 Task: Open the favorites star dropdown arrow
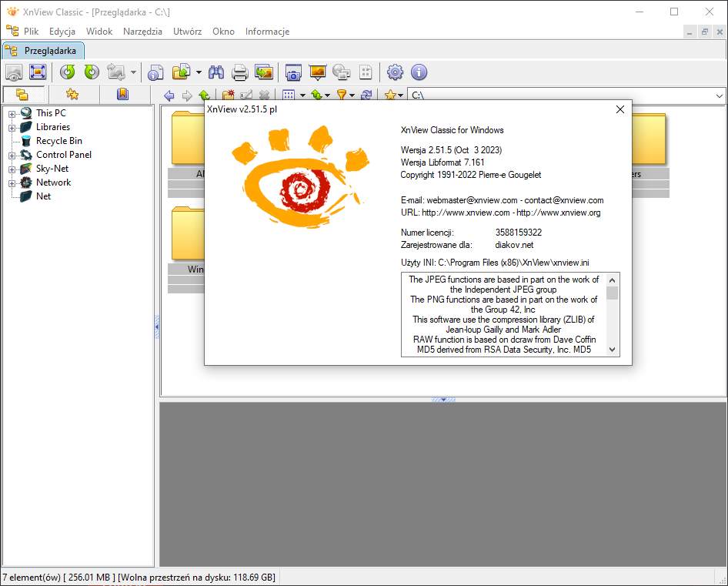point(400,95)
